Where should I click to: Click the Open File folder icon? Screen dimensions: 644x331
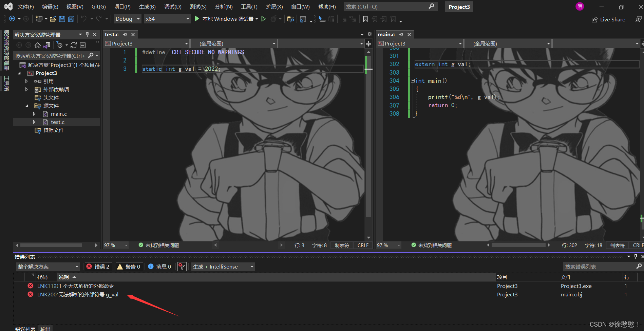click(53, 19)
